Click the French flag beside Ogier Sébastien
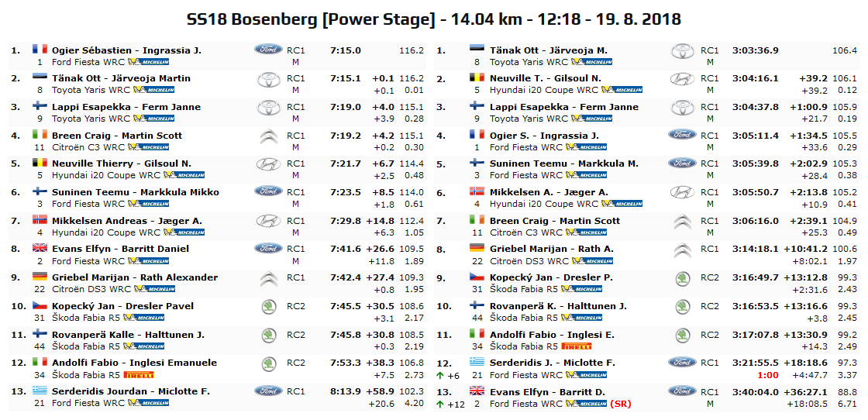Viewport: 868px width, 420px height. 40,50
